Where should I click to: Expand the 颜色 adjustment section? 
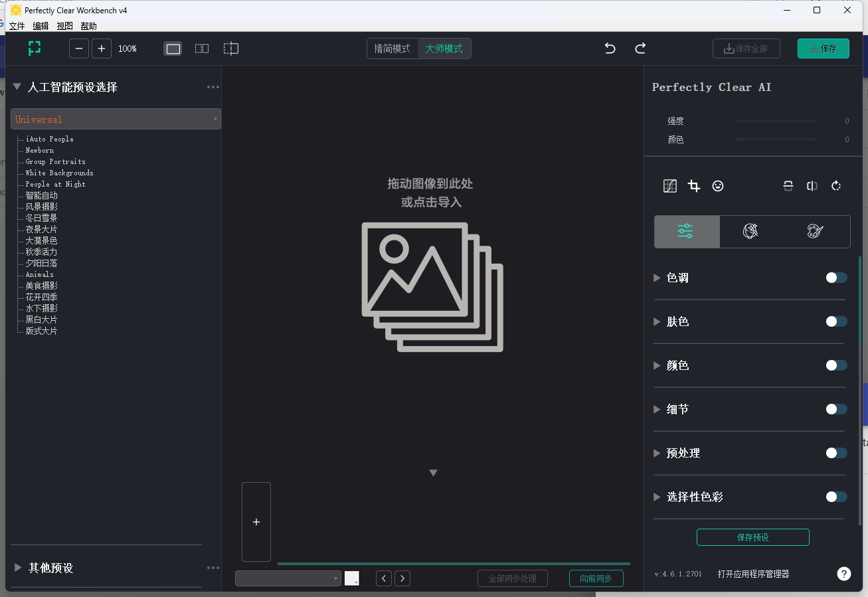(x=657, y=365)
